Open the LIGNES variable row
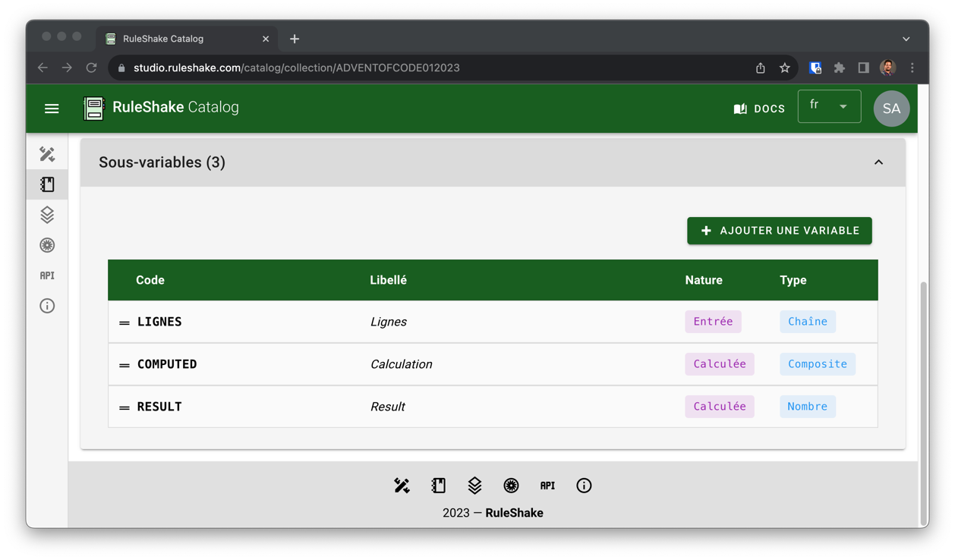 point(160,322)
